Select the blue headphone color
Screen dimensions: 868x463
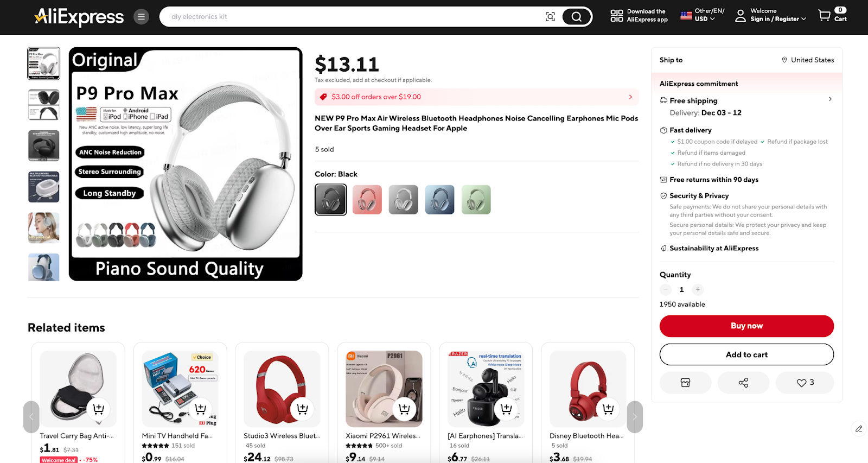439,200
